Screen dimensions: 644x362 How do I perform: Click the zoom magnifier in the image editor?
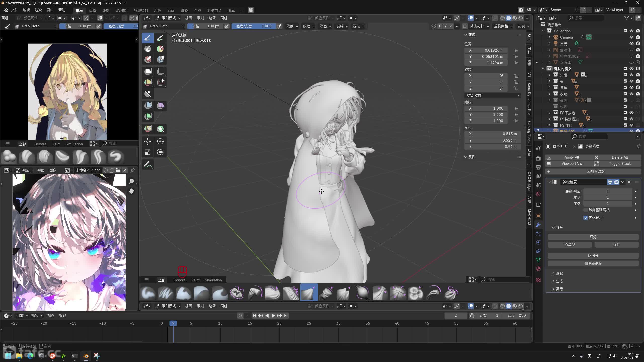(131, 181)
